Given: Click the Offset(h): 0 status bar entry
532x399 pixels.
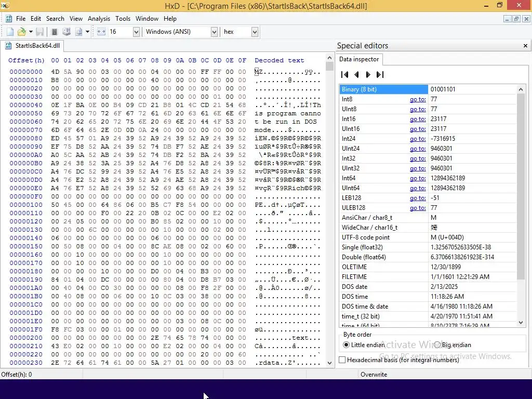Looking at the screenshot, I should pos(16,375).
